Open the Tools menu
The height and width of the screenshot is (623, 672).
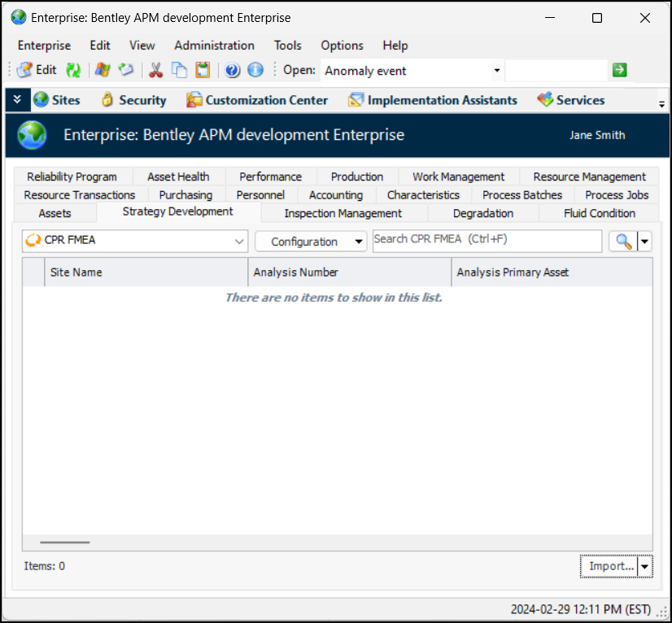pos(287,46)
